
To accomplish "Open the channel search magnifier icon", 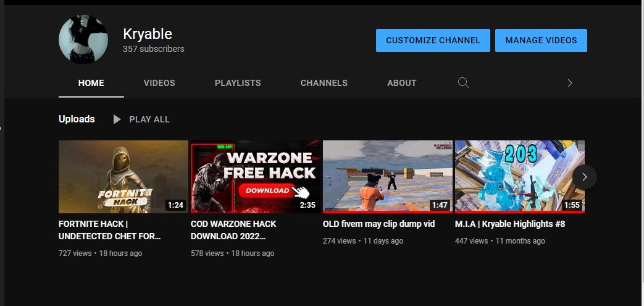I will pyautogui.click(x=463, y=83).
